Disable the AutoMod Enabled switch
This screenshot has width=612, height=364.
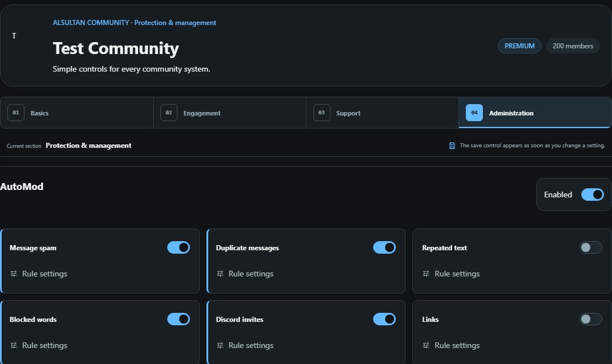tap(593, 195)
